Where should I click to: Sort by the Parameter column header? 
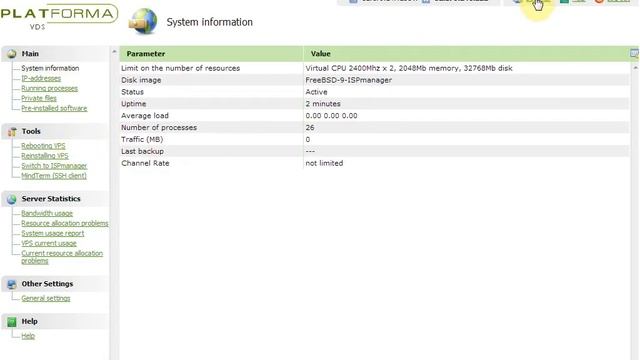click(211, 53)
